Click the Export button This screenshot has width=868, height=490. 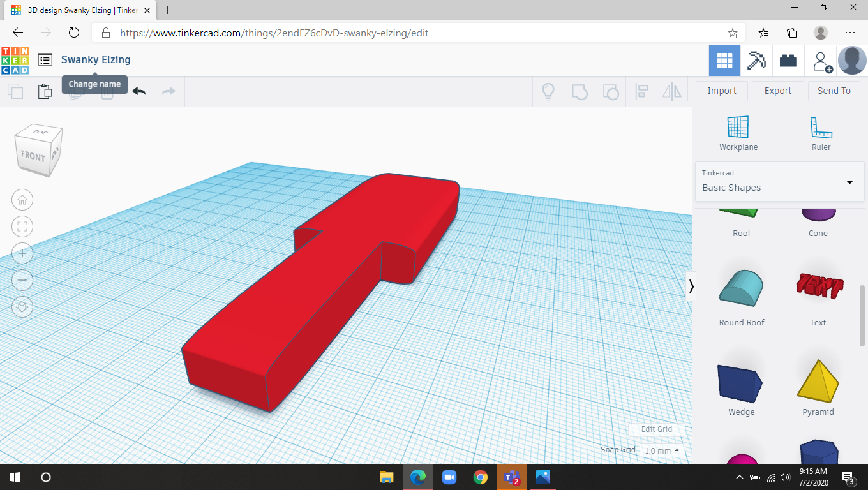tap(778, 91)
